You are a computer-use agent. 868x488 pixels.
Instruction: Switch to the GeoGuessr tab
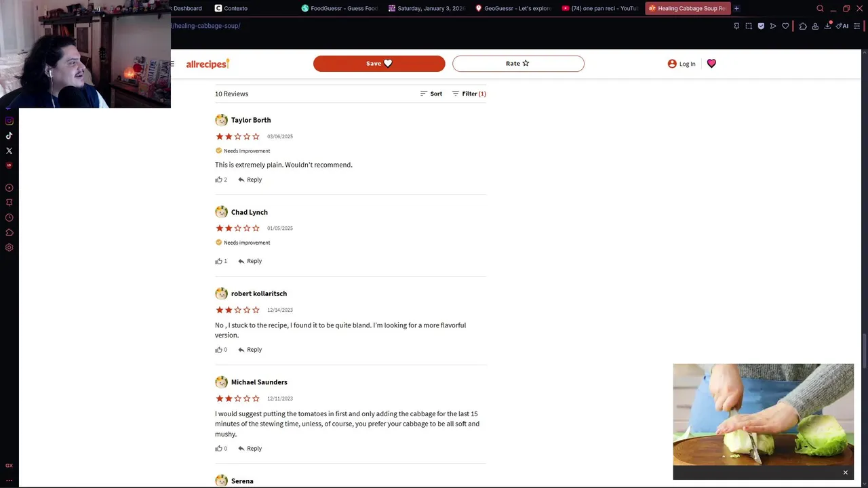(513, 8)
